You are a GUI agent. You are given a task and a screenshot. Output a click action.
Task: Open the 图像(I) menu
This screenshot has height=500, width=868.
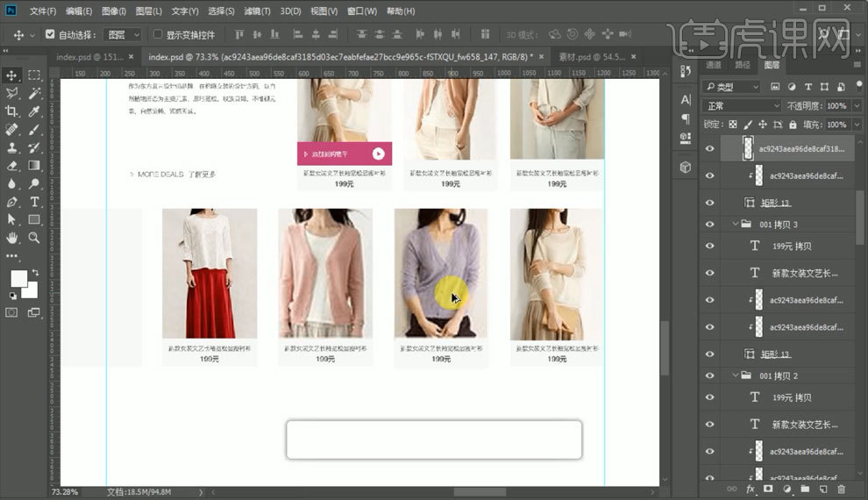(x=113, y=11)
